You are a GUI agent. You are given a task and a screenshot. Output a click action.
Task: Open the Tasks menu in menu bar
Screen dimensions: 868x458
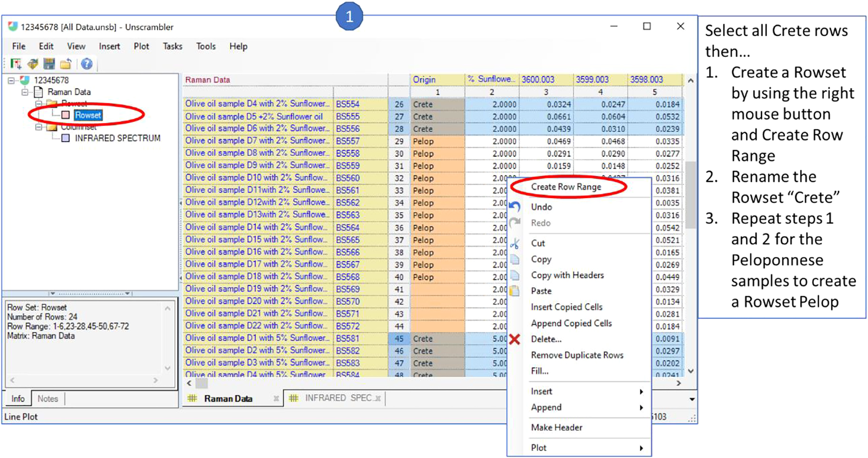[x=172, y=46]
